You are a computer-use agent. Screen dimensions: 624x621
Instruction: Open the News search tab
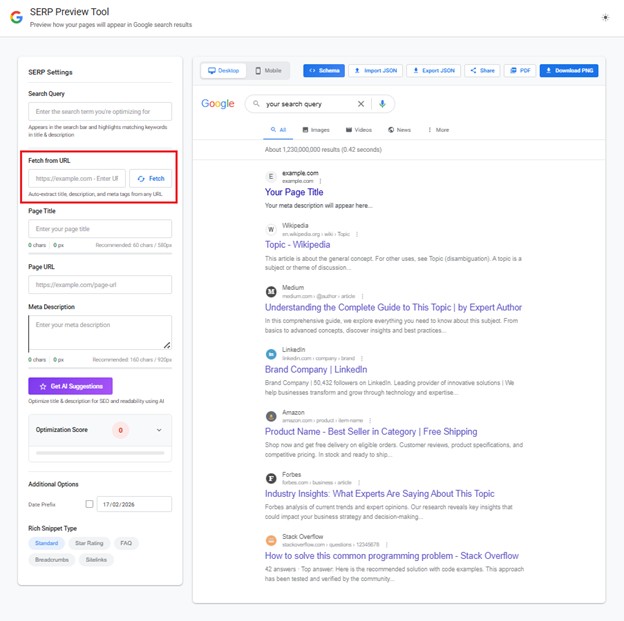click(398, 130)
